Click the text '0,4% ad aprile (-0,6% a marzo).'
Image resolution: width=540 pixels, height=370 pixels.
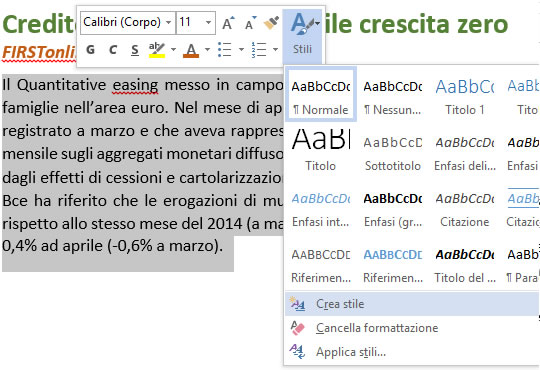coord(113,246)
